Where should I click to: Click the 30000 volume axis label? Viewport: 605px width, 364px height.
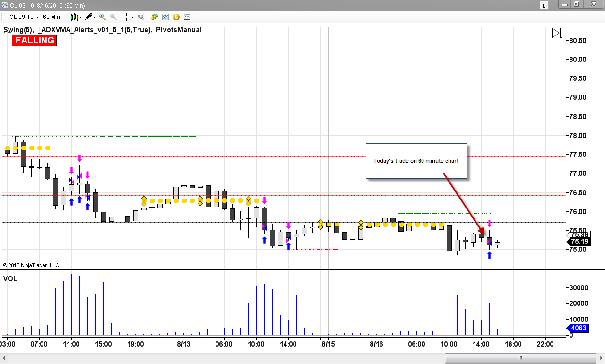(x=578, y=287)
